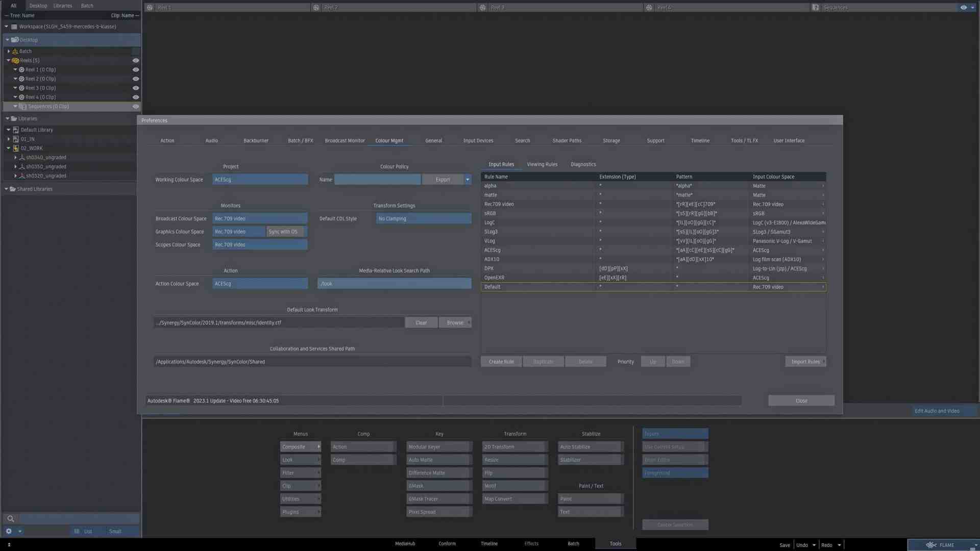
Task: Click the search magnifier icon bottom left
Action: [11, 518]
